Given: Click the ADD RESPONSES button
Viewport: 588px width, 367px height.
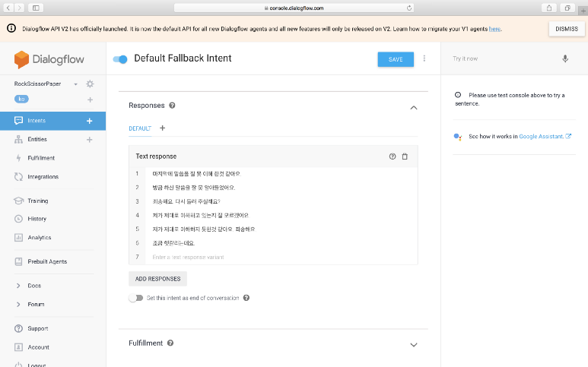Looking at the screenshot, I should (x=158, y=279).
